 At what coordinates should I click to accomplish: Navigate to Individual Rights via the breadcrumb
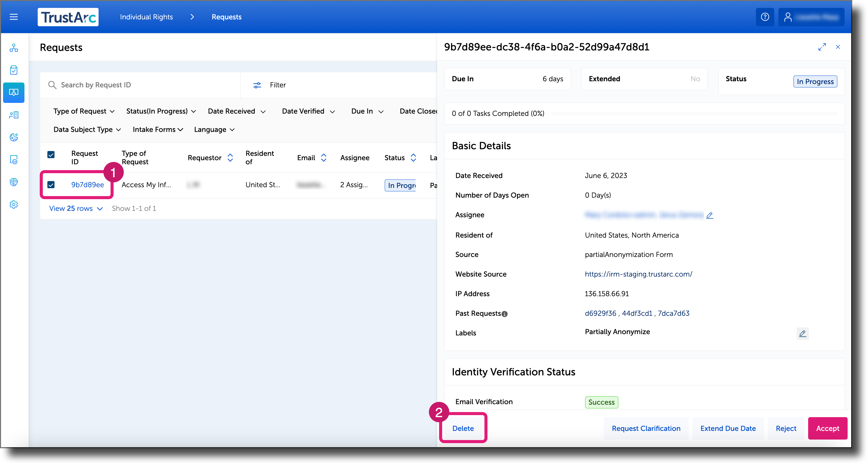[x=146, y=17]
